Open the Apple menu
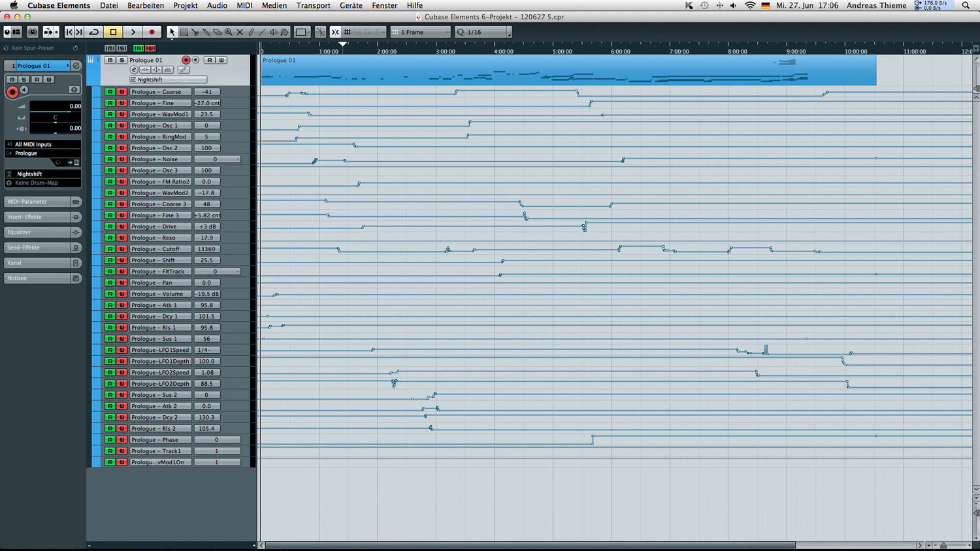Screen dimensions: 980x551 point(13,5)
